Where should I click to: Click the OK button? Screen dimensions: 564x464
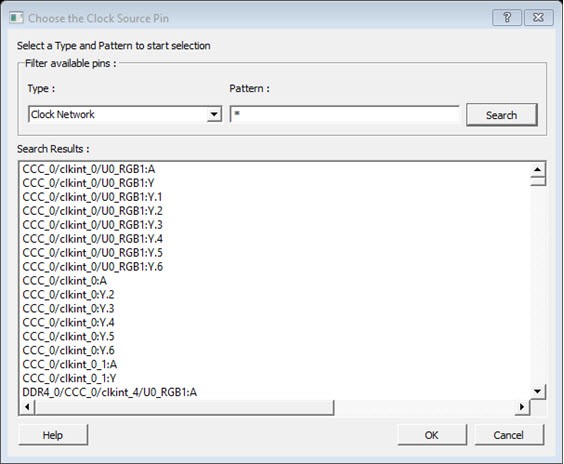[432, 435]
